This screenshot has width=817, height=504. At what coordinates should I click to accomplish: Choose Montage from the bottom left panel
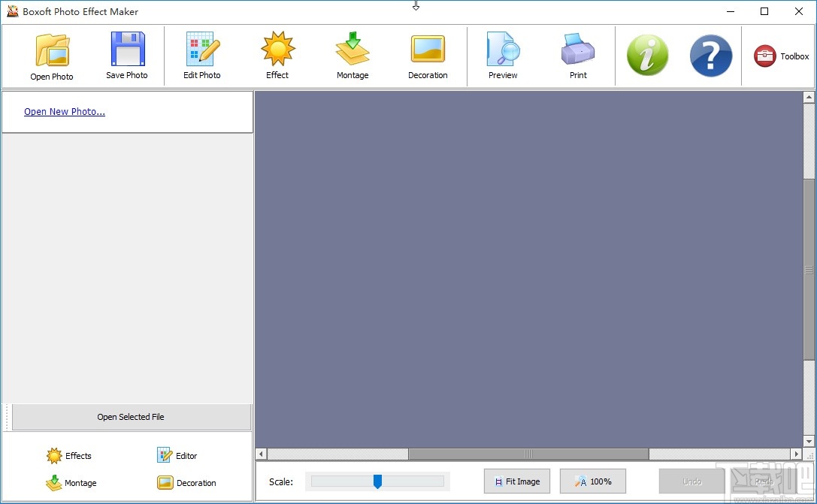(x=71, y=483)
